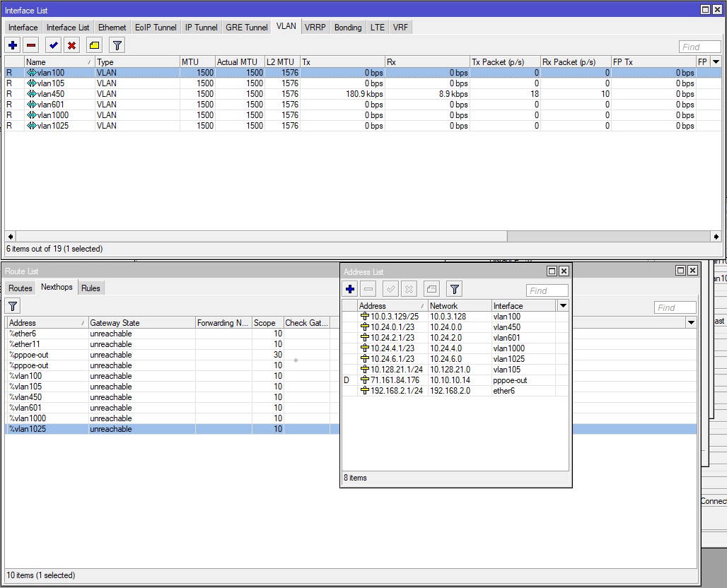Click the address icon beside 10.0.3.129/25
The width and height of the screenshot is (727, 588).
[365, 317]
